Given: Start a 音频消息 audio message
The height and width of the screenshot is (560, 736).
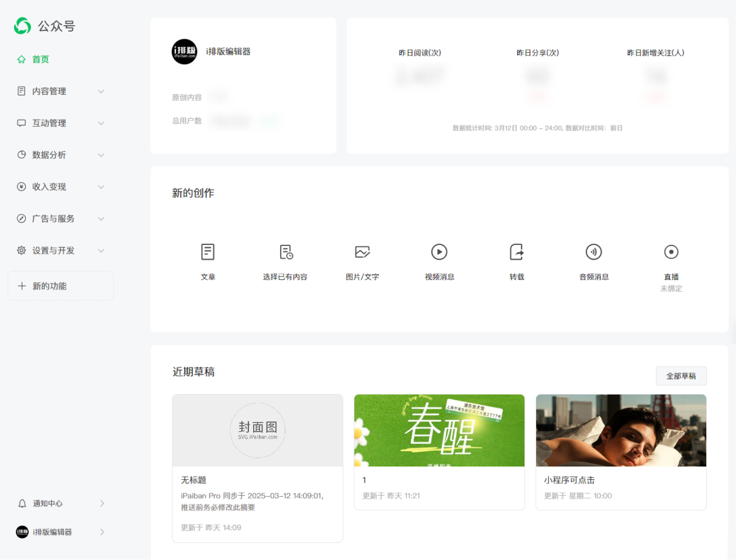Looking at the screenshot, I should tap(594, 252).
